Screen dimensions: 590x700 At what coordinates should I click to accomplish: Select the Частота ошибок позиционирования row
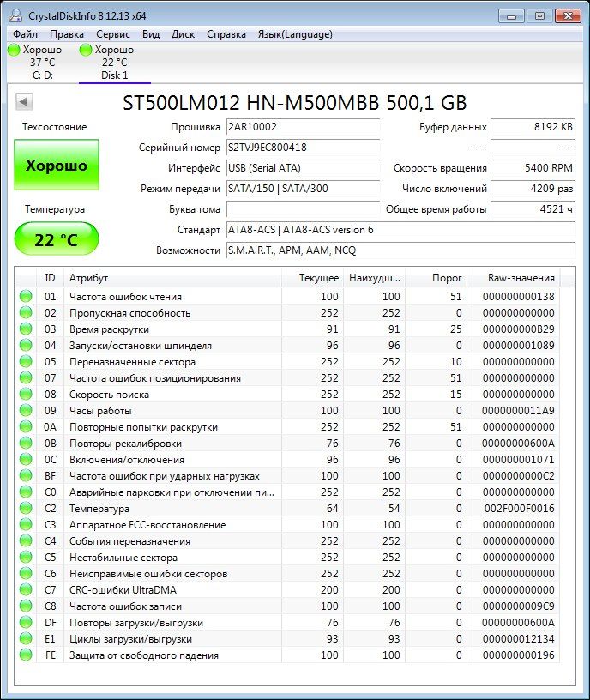click(288, 378)
